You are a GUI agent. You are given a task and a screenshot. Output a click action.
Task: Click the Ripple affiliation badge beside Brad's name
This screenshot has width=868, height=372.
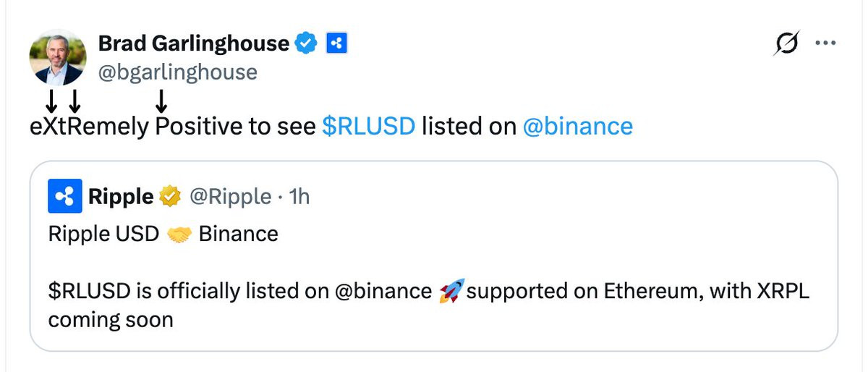[336, 44]
